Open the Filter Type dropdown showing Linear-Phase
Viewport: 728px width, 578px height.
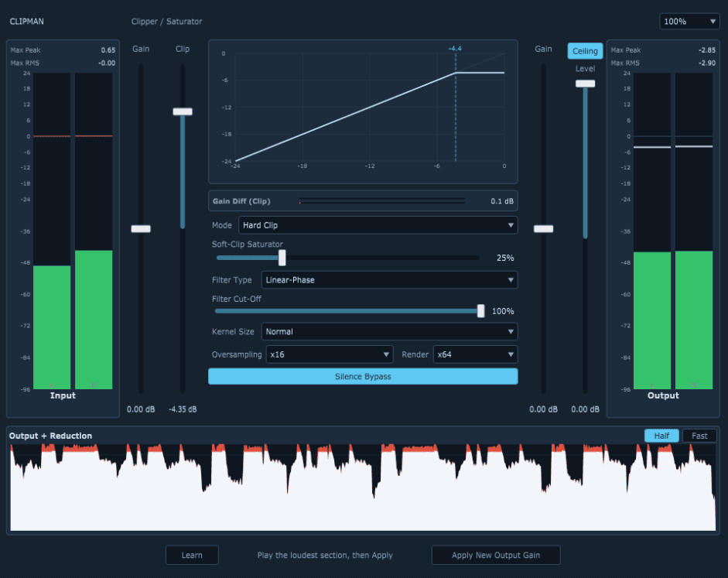[x=390, y=280]
